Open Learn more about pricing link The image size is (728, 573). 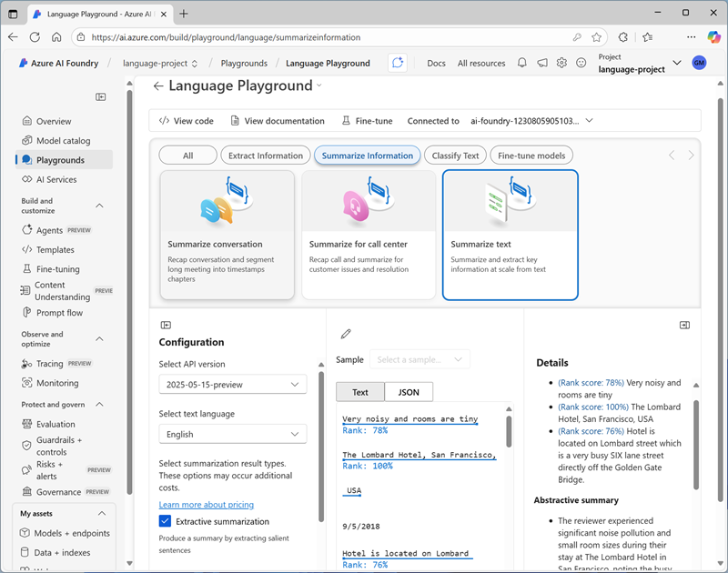point(206,505)
